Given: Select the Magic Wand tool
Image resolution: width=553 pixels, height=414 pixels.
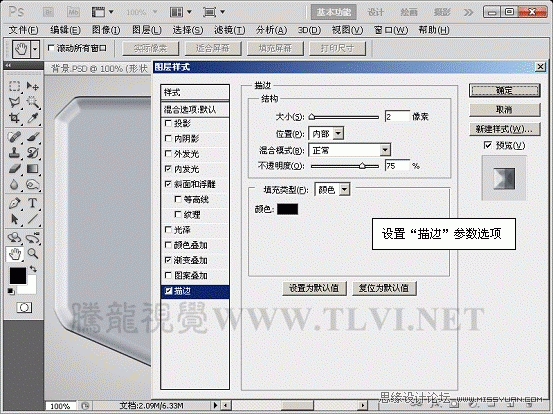Looking at the screenshot, I should [33, 102].
